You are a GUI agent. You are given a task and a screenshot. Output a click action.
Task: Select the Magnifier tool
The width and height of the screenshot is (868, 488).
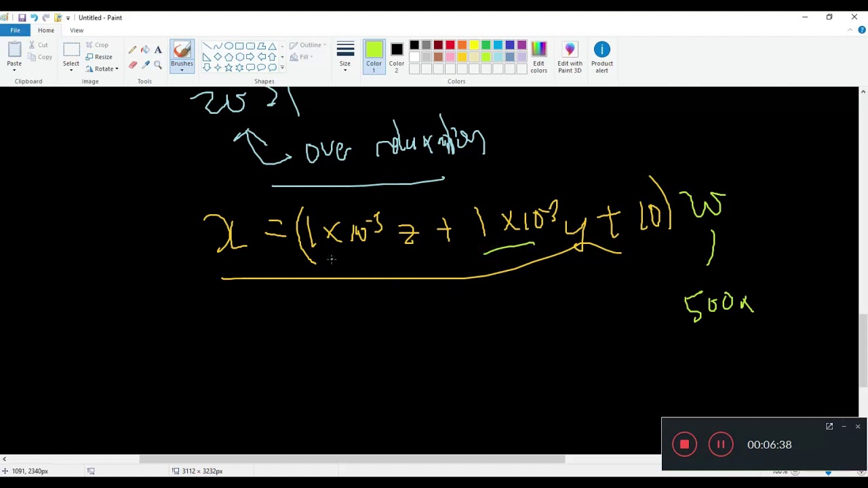(x=158, y=64)
